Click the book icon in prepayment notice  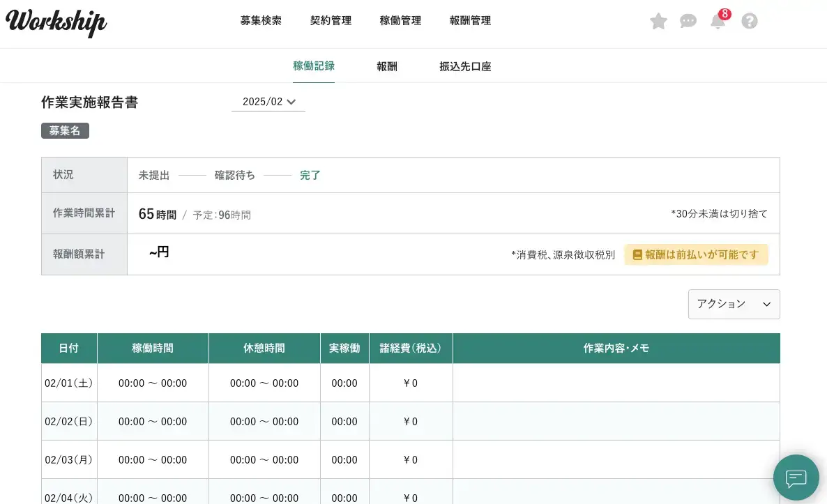[x=637, y=255]
